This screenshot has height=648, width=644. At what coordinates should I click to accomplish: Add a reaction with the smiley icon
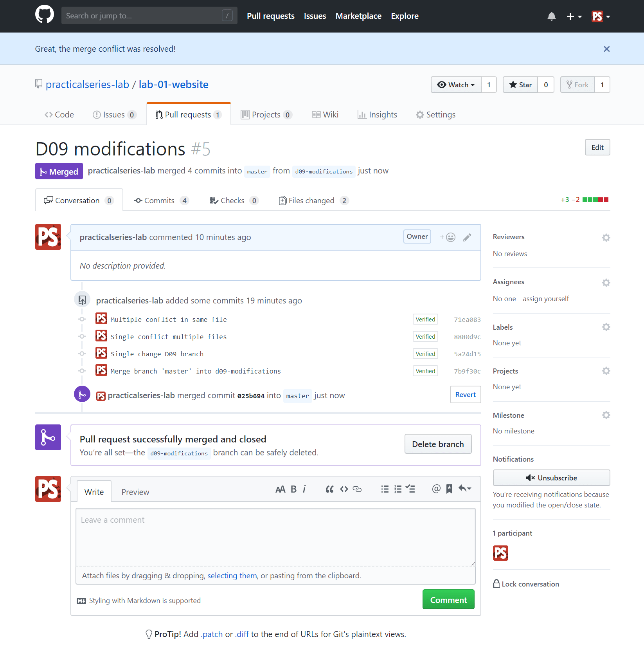coord(448,237)
